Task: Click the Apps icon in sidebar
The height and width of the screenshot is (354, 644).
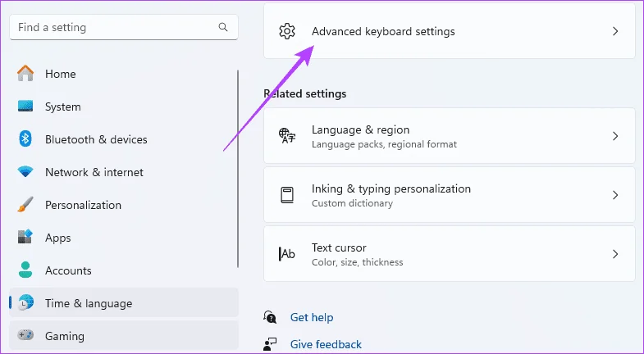Action: click(x=25, y=237)
